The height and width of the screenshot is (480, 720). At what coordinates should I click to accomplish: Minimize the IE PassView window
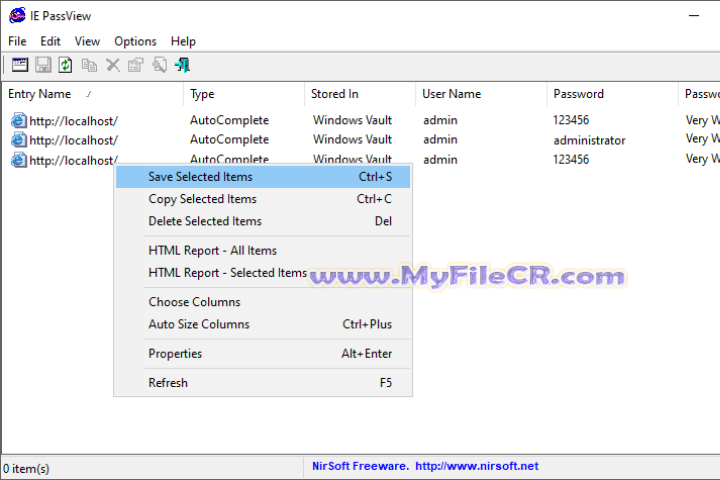coord(694,16)
